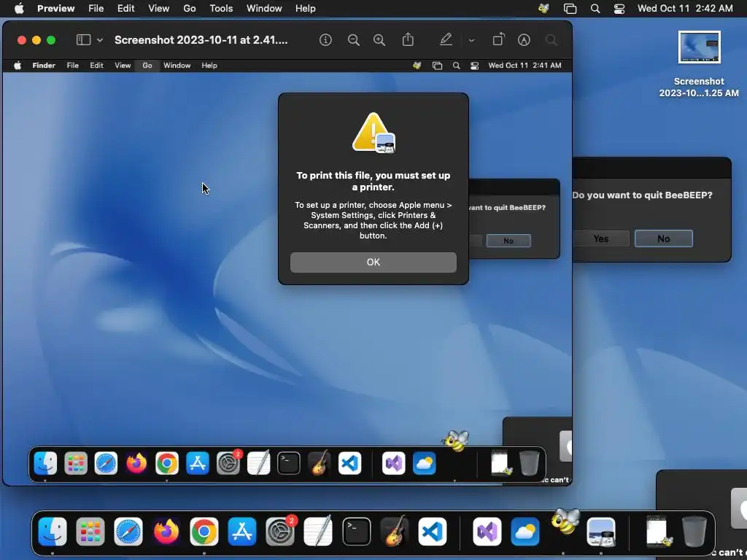
Task: Launch Google Chrome from the main desktop Dock
Action: click(204, 532)
